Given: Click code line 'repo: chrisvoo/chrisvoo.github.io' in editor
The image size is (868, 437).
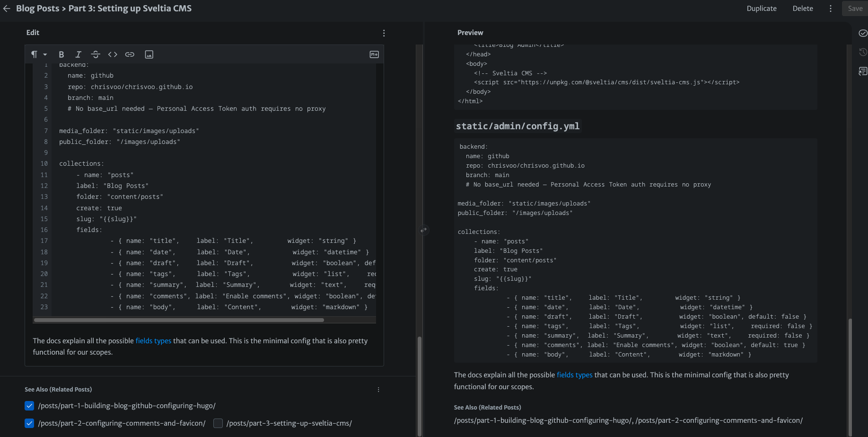Looking at the screenshot, I should click(130, 87).
